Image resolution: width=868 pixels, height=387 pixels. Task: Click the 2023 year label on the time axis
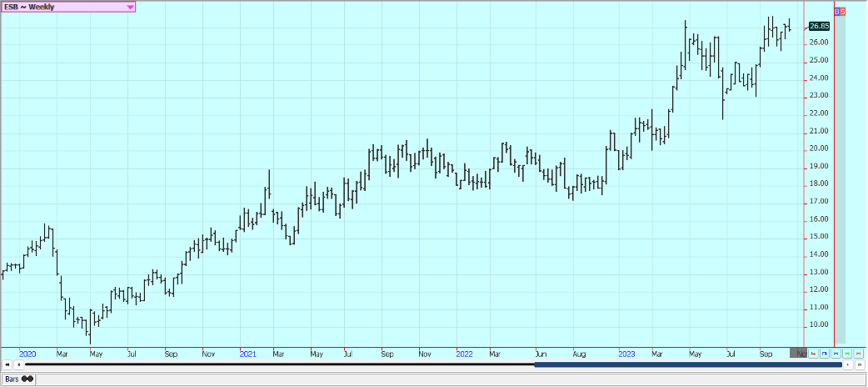(x=627, y=354)
